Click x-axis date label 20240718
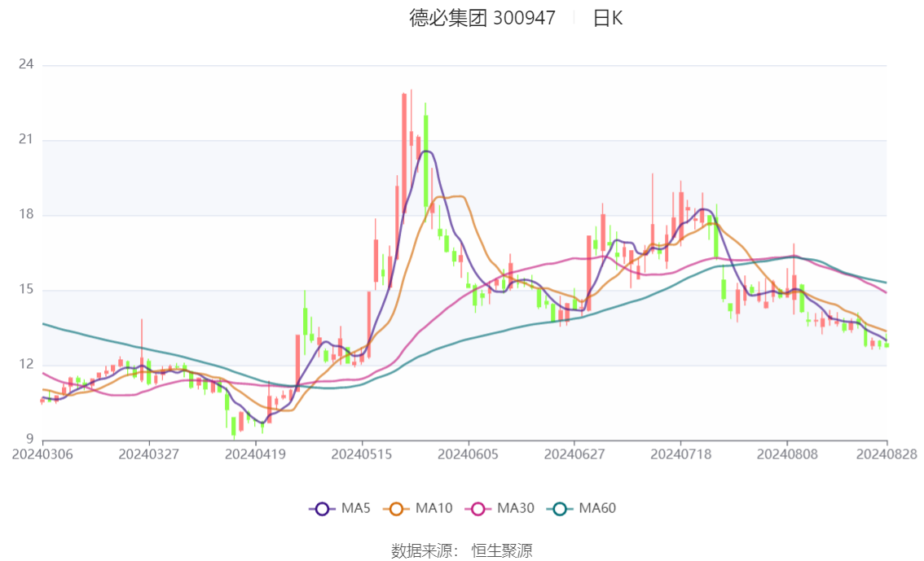Image resolution: width=924 pixels, height=561 pixels. [x=680, y=454]
